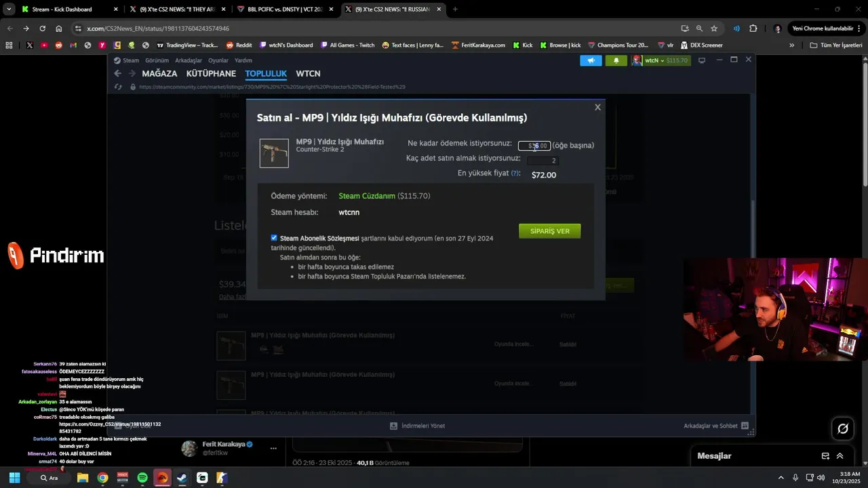868x488 pixels.
Task: Open Windows Start menu
Action: click(14, 478)
